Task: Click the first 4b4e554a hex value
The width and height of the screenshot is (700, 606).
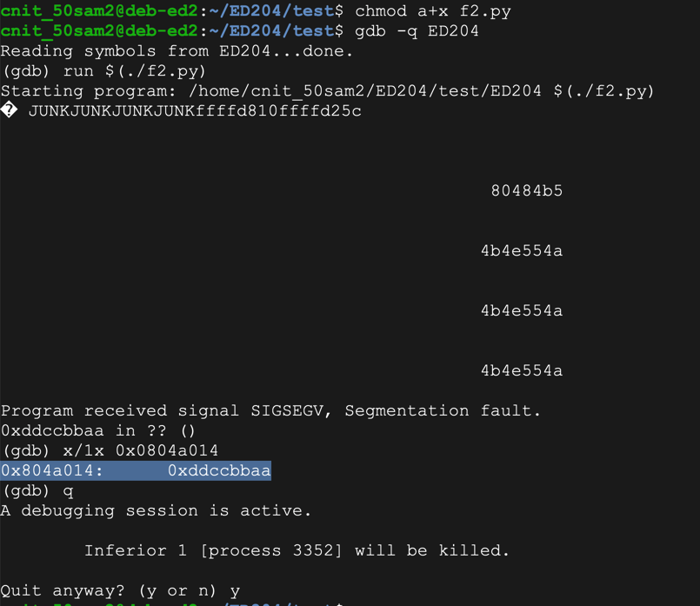Action: (521, 250)
